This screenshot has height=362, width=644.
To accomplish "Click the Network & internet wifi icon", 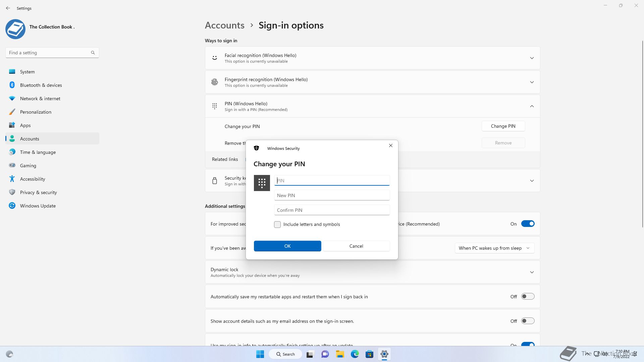I will pos(12,98).
